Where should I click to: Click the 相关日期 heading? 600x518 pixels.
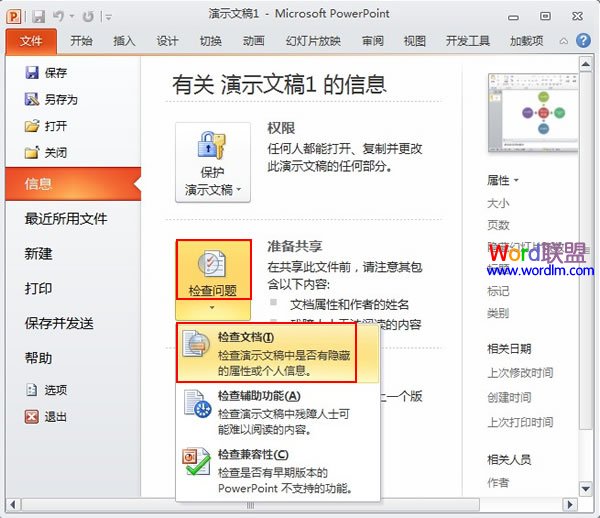click(509, 349)
